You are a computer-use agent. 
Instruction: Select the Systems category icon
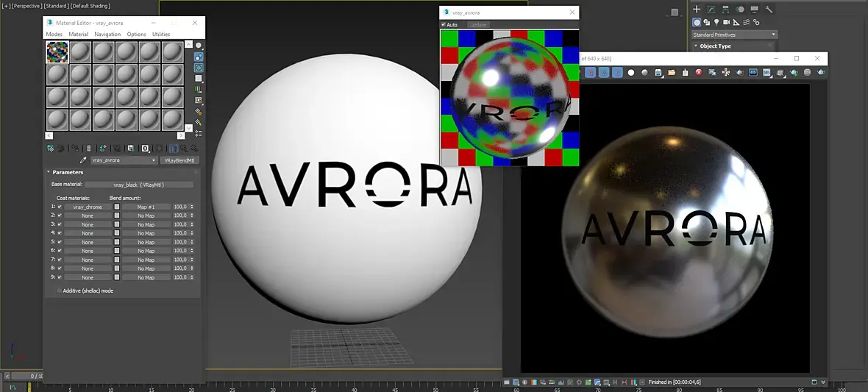(756, 22)
